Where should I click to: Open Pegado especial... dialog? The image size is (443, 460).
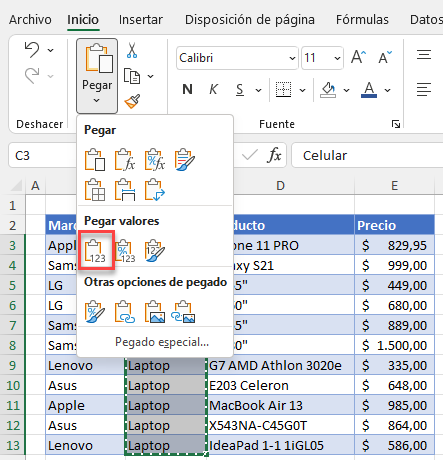(x=162, y=342)
